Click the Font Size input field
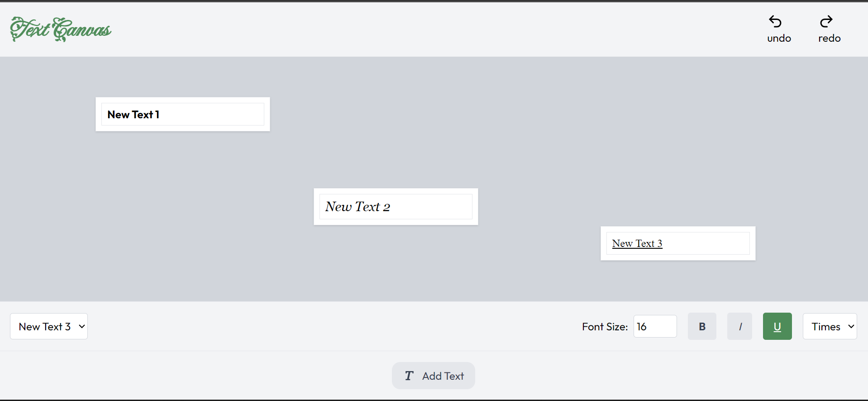The width and height of the screenshot is (868, 401). point(655,326)
